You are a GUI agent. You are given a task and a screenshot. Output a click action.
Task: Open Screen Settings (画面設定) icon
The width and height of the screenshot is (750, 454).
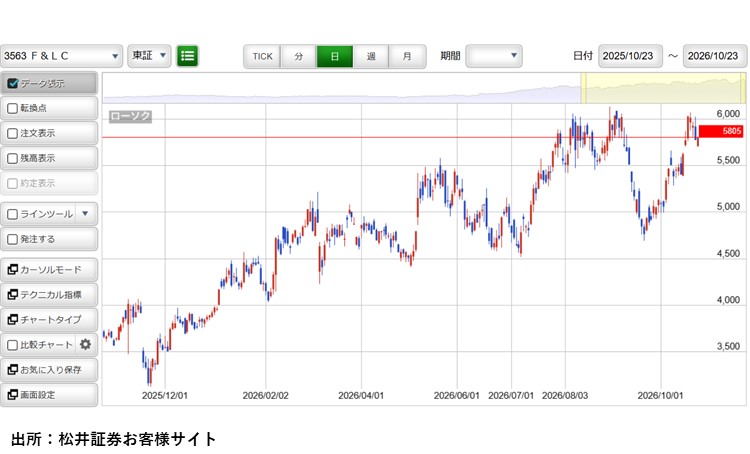tap(12, 395)
